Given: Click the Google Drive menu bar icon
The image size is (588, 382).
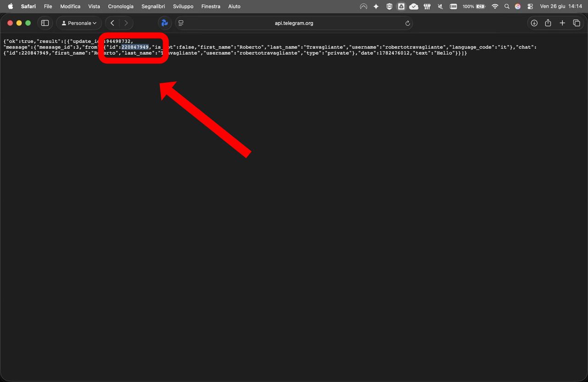Looking at the screenshot, I should click(x=401, y=6).
